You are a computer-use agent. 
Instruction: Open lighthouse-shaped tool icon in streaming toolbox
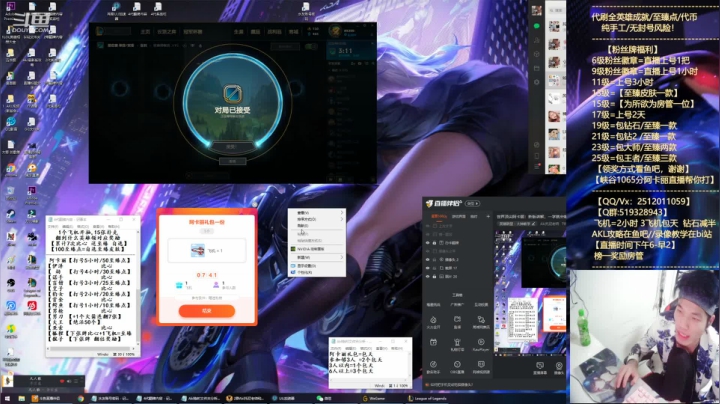[457, 342]
